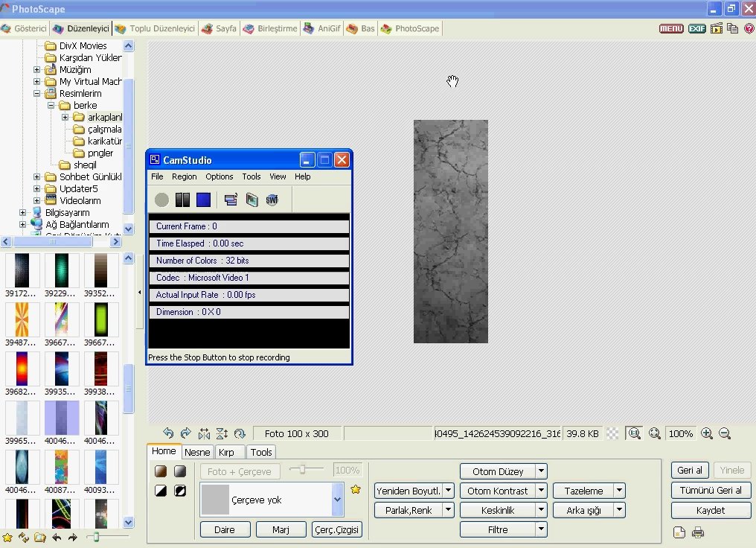Open CamStudio's Region menu
Image resolution: width=756 pixels, height=548 pixels.
tap(185, 176)
